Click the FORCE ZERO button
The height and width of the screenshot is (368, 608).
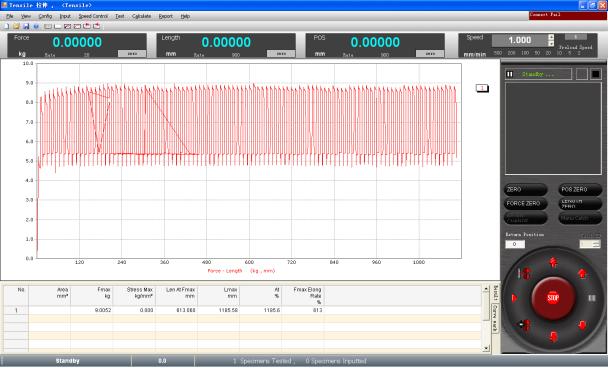[x=525, y=203]
